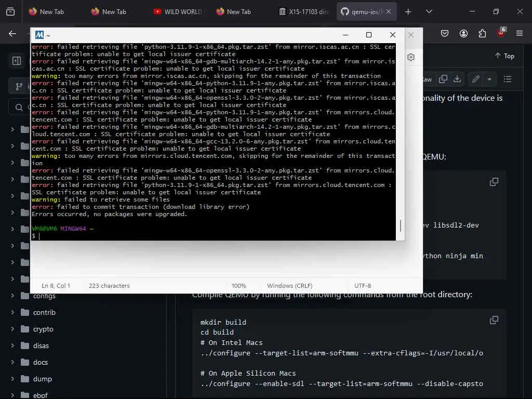Open the dump folder

tap(43, 379)
